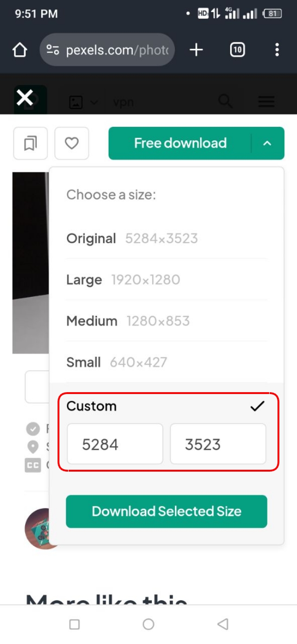The width and height of the screenshot is (297, 644).
Task: Select the Small 640x427 size option
Action: (116, 362)
